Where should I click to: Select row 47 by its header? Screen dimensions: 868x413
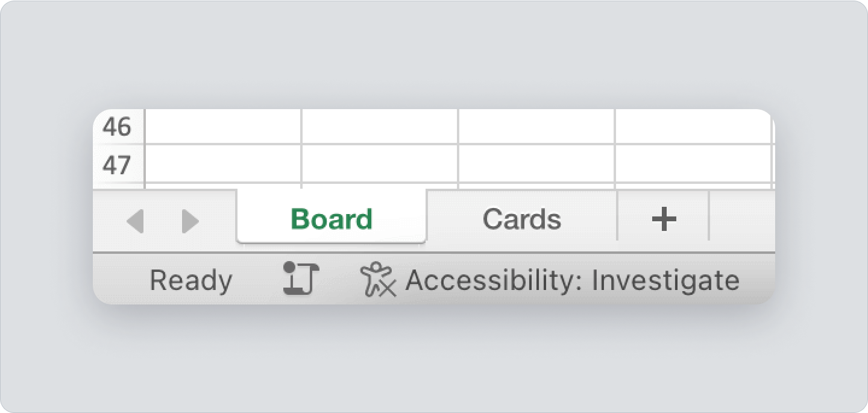click(119, 165)
